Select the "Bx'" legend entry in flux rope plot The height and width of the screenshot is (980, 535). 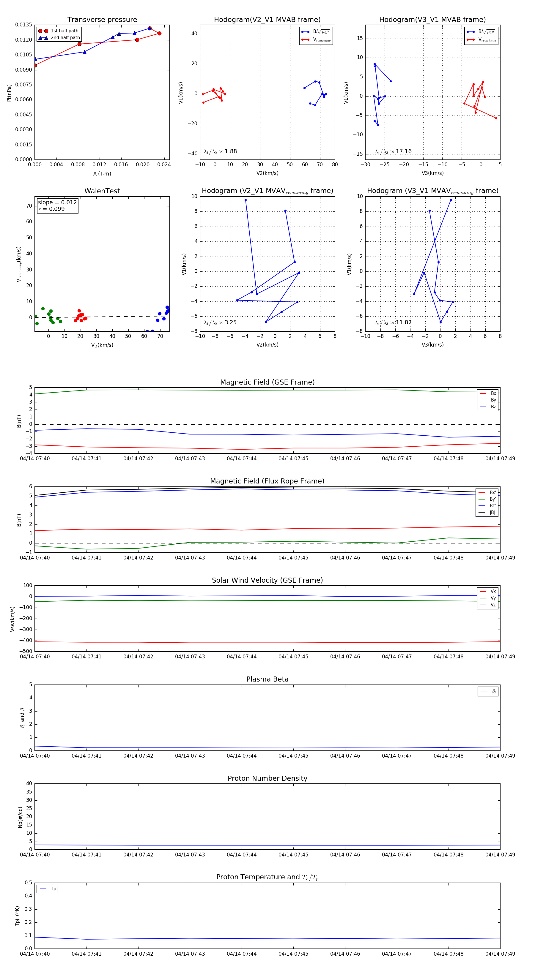pos(487,492)
